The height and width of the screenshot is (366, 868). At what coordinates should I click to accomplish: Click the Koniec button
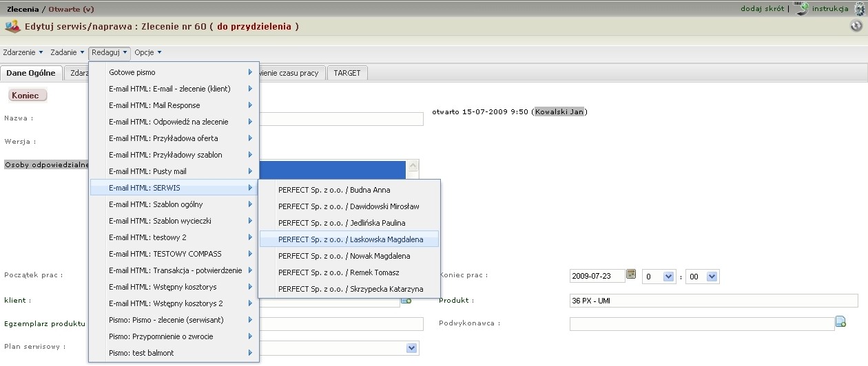click(28, 96)
